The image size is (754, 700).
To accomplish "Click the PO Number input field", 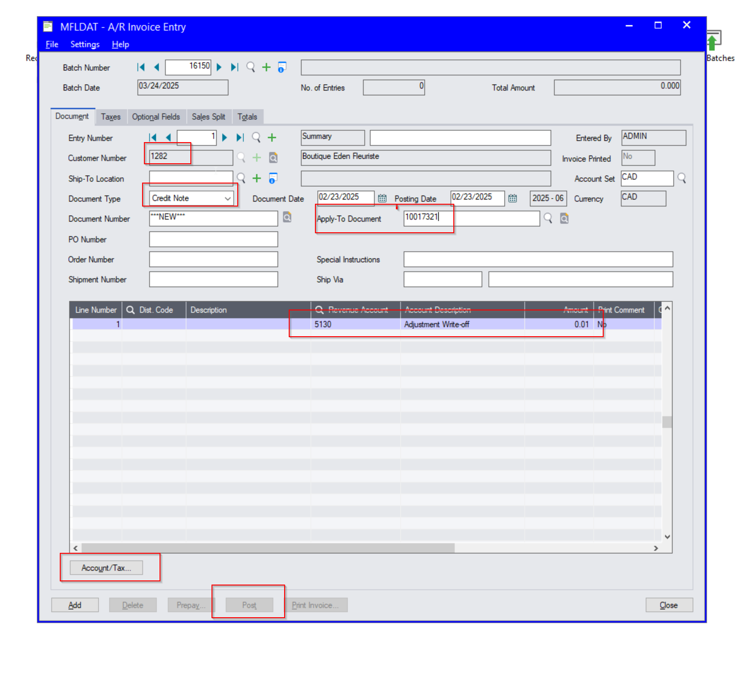I will [213, 239].
